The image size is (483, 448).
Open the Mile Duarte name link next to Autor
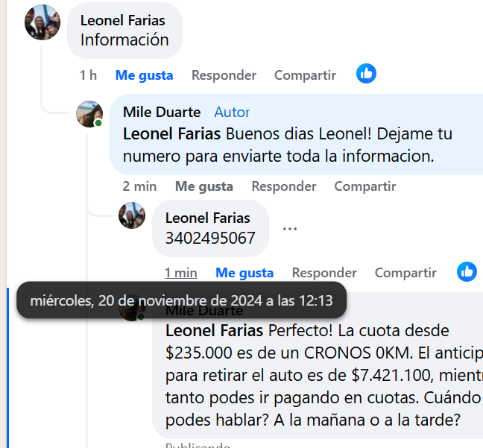tap(162, 112)
